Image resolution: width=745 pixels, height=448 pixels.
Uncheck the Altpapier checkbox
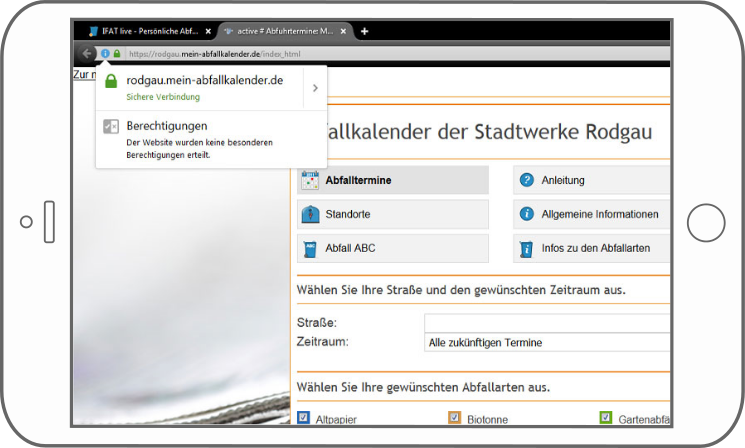point(304,418)
